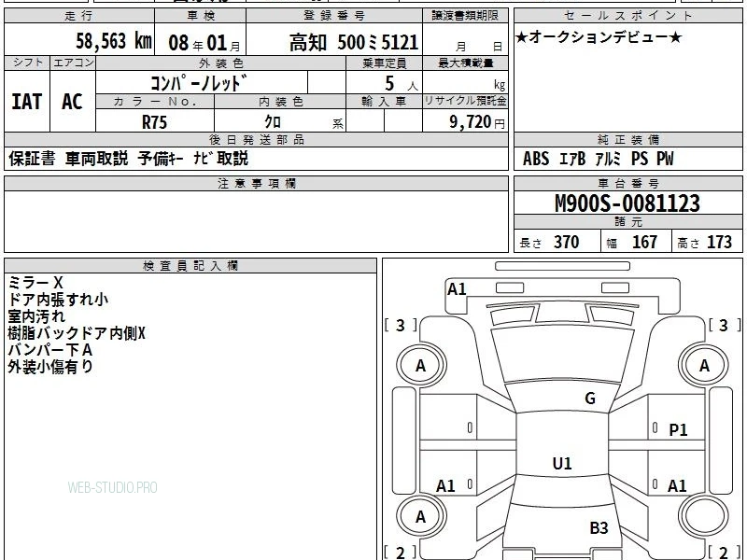Screen dimensions: 747x560
Task: Click the 輸入車 header
Action: point(384,102)
